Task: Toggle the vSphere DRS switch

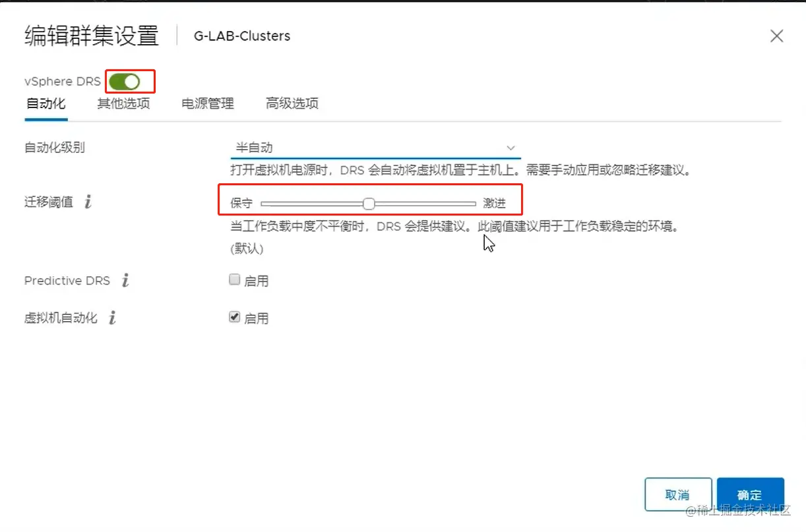Action: [125, 82]
